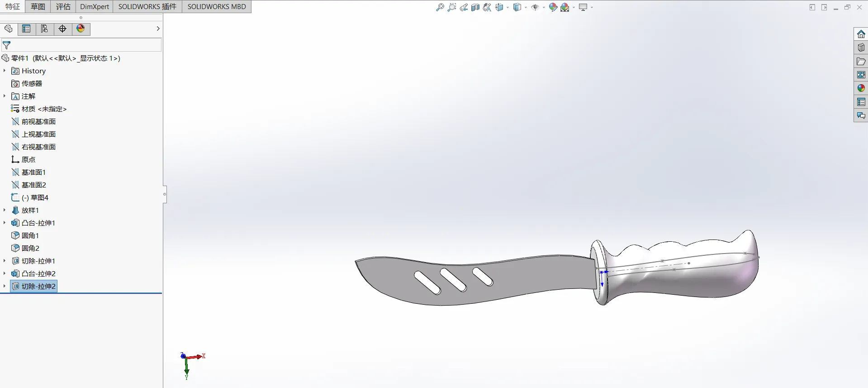Select the 前视基准面 plane
Image resolution: width=868 pixels, height=388 pixels.
33,121
